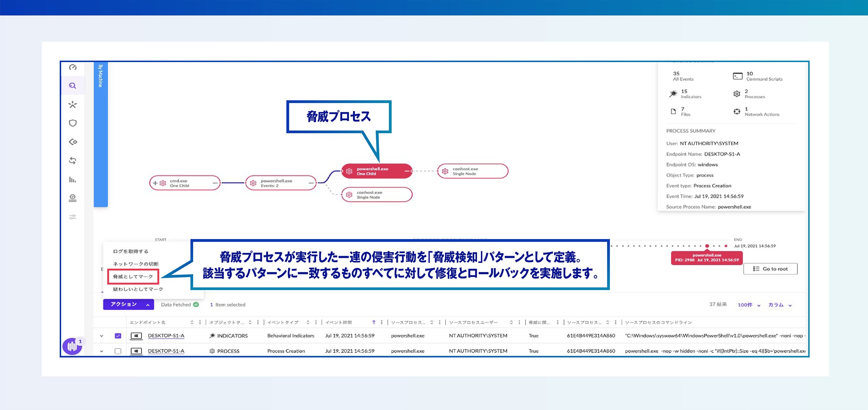Click the shield icon in the sidebar
The image size is (868, 410).
[x=73, y=123]
